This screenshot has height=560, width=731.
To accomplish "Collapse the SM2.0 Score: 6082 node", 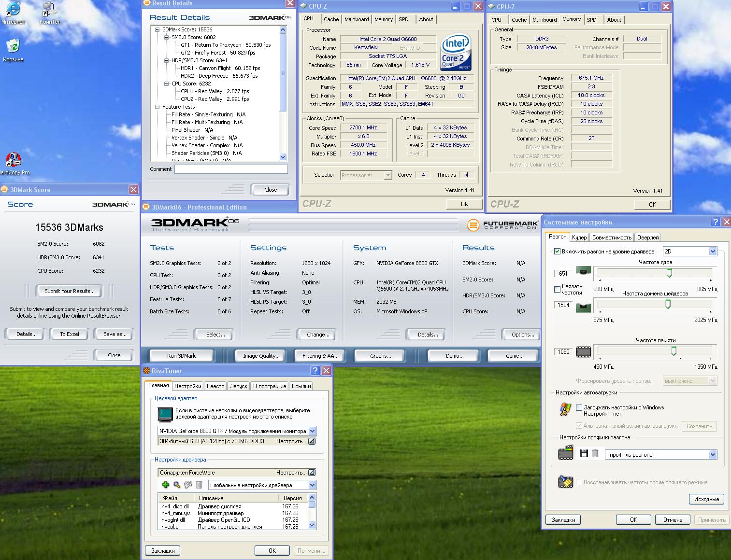I will pos(166,37).
